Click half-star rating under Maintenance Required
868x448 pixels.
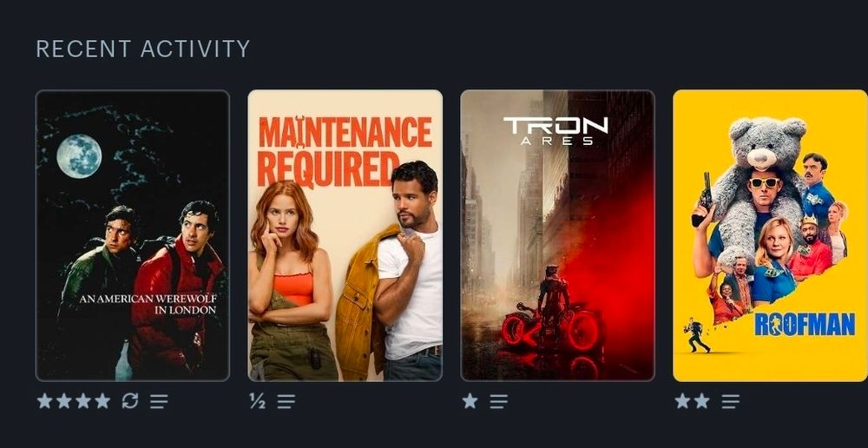(x=257, y=401)
